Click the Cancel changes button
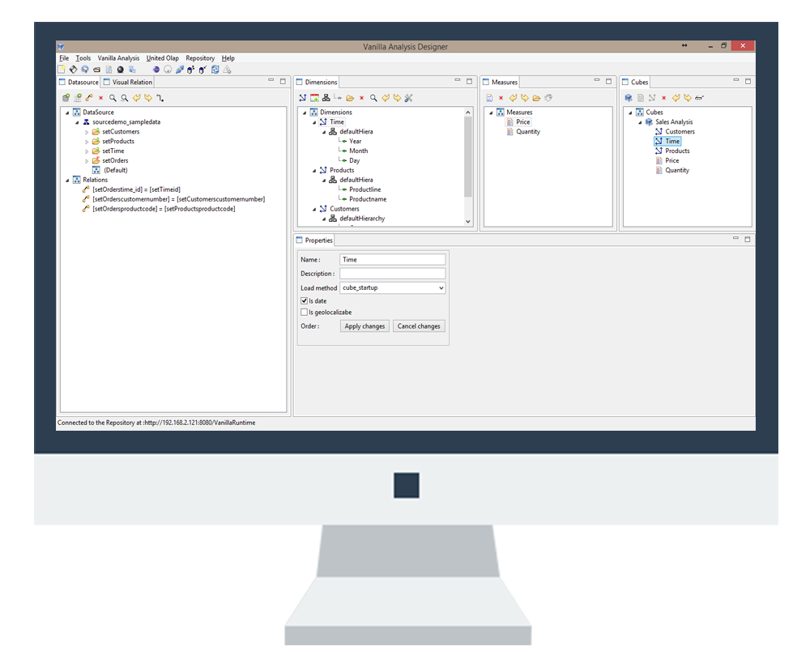810x672 pixels. pos(419,326)
